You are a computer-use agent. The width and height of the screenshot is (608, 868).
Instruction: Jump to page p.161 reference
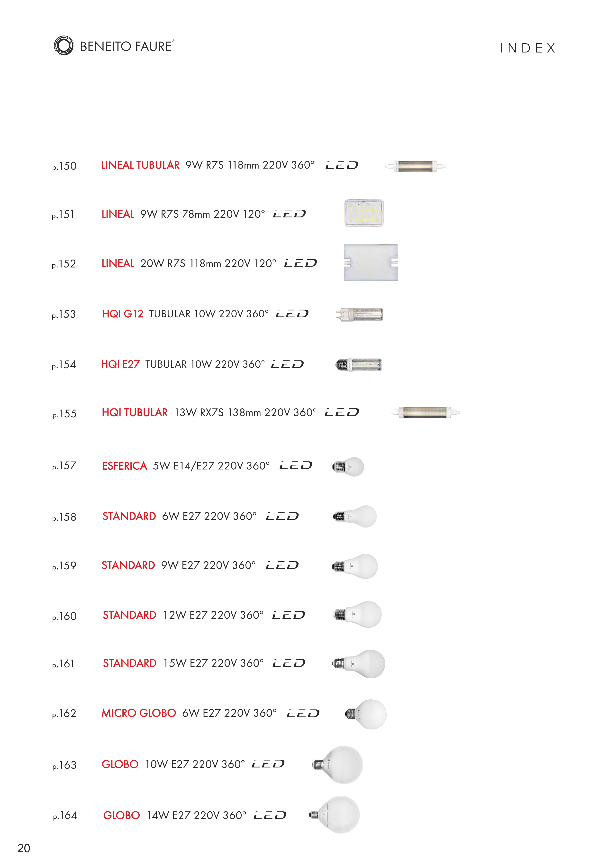[x=63, y=664]
